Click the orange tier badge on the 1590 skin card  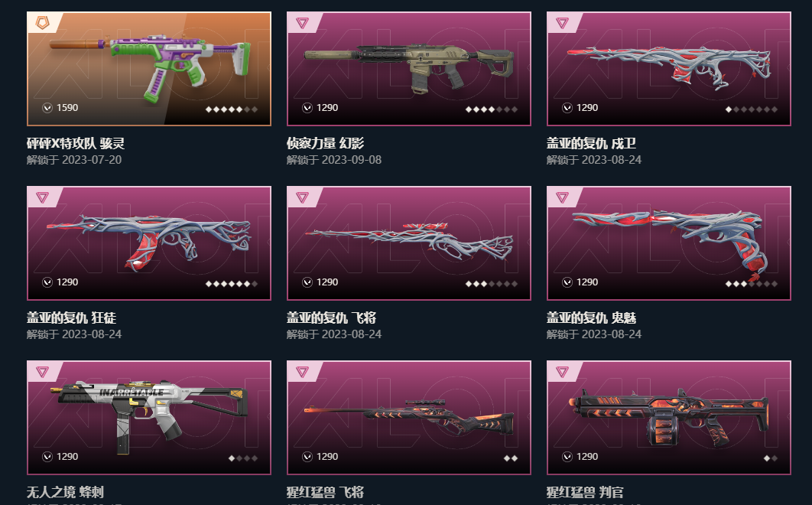(x=42, y=23)
